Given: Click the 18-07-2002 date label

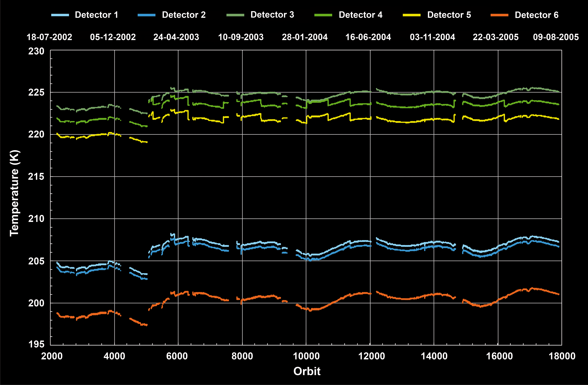Looking at the screenshot, I should click(49, 37).
